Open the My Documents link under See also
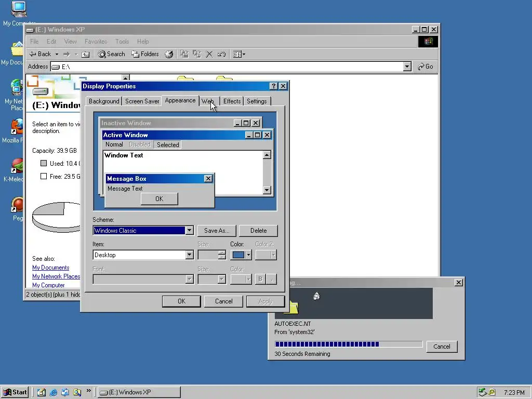Screen dimensions: 532x399 coord(50,268)
